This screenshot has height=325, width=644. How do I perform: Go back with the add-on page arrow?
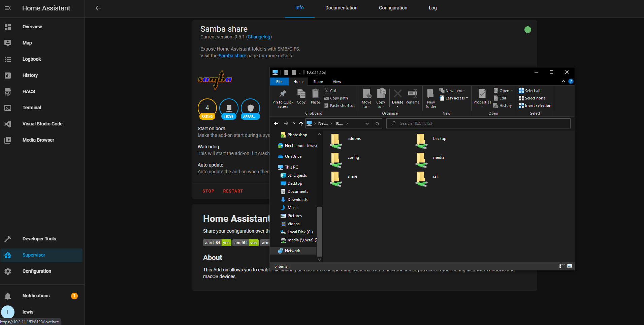(98, 8)
